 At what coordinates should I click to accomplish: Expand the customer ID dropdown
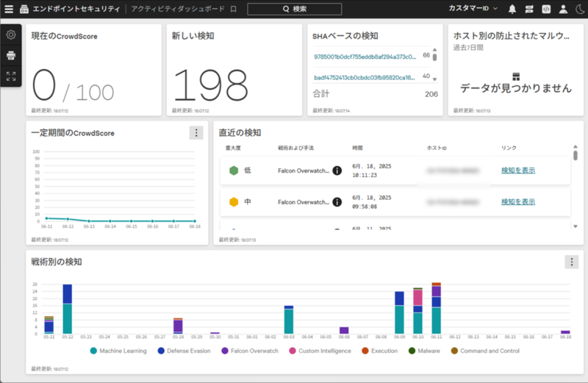473,8
